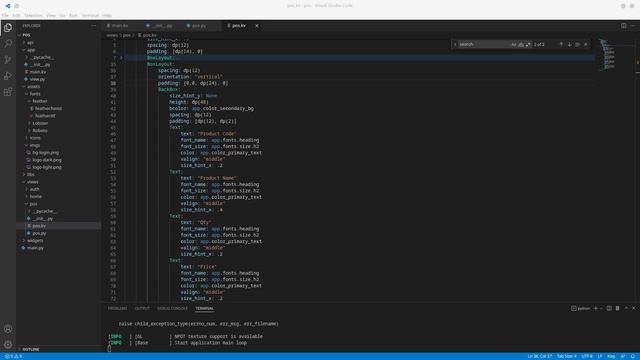Toggle match whole word in find
The image size is (640, 360).
(521, 44)
